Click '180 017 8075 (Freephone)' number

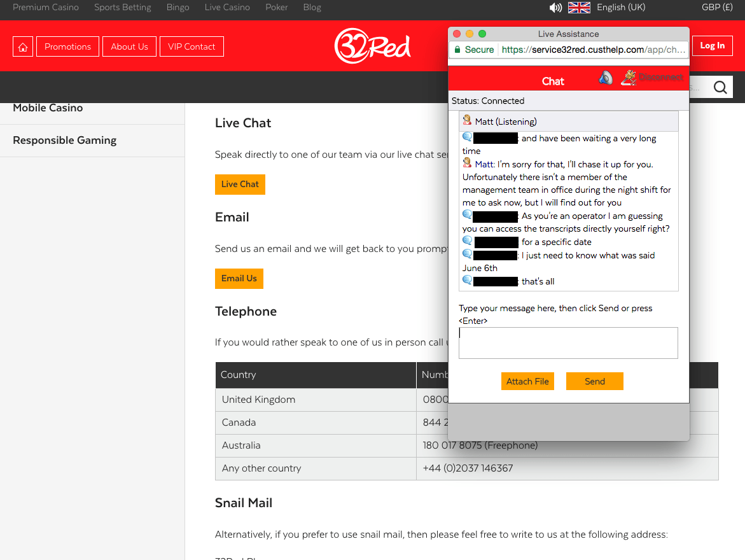(x=480, y=445)
